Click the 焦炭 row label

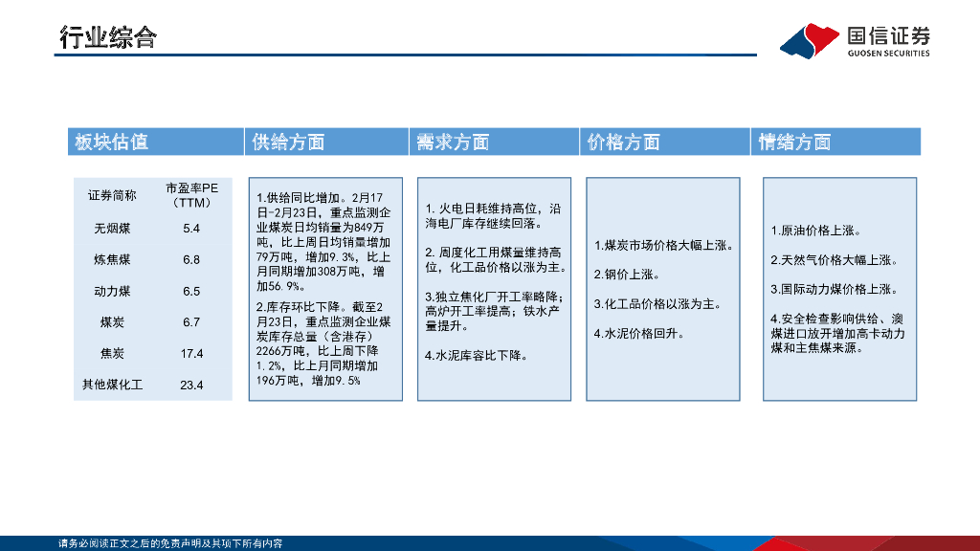[x=112, y=354]
